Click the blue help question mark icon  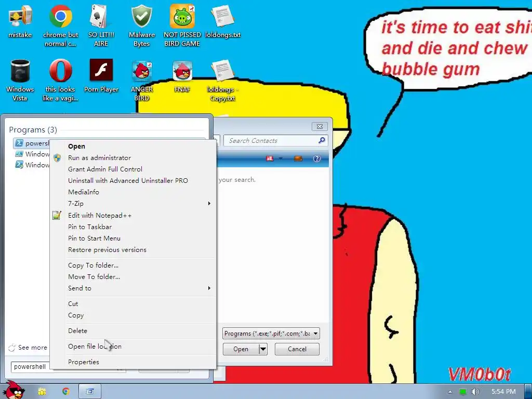[316, 158]
